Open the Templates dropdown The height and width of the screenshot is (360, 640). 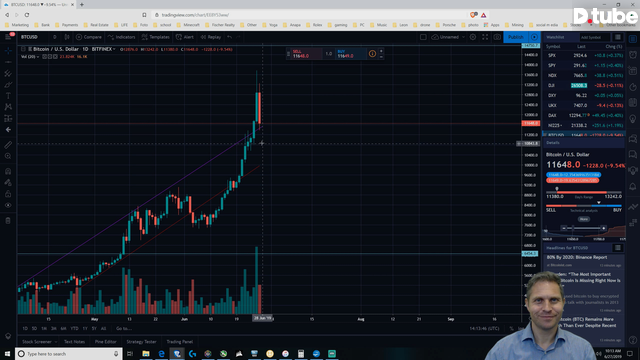(156, 37)
